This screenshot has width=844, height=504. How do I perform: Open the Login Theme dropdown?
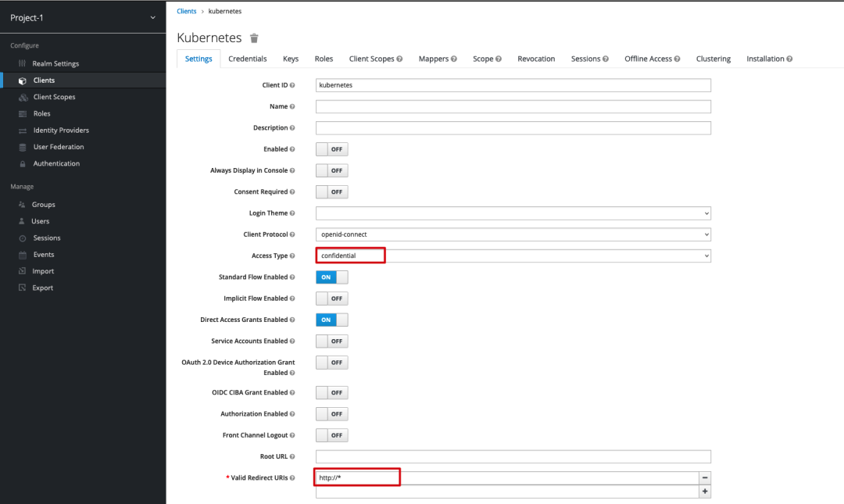pos(513,213)
